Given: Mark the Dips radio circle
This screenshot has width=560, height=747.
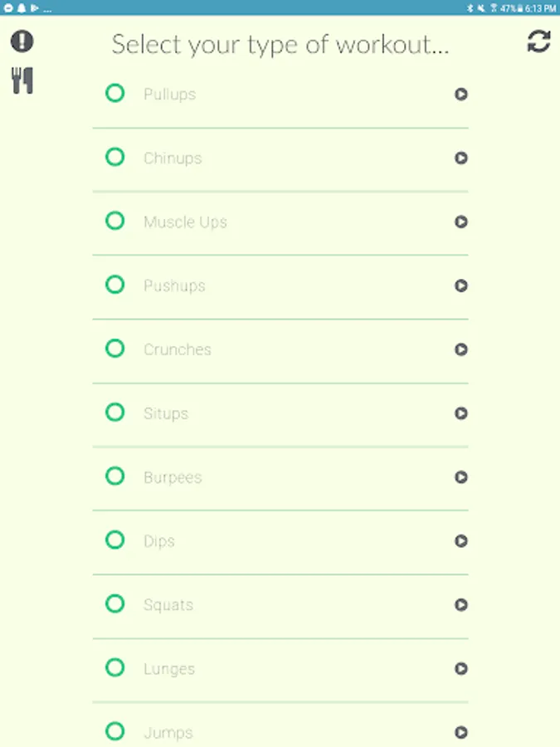Looking at the screenshot, I should coord(115,540).
